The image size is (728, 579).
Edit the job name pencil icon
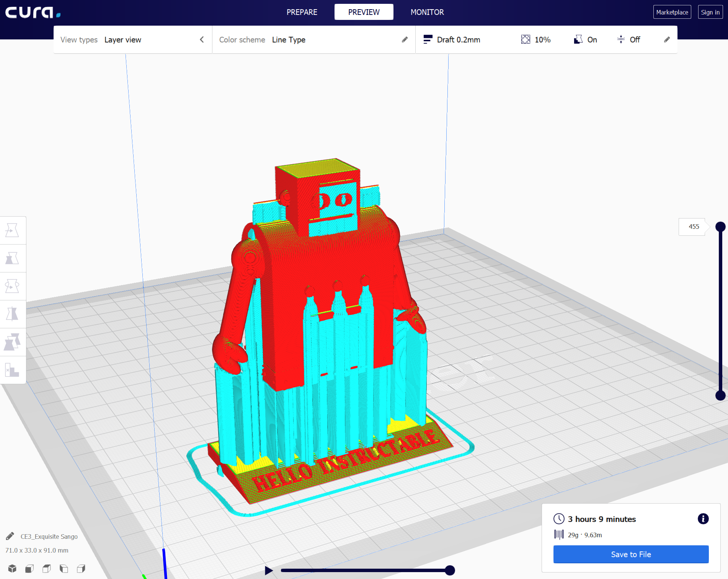10,536
